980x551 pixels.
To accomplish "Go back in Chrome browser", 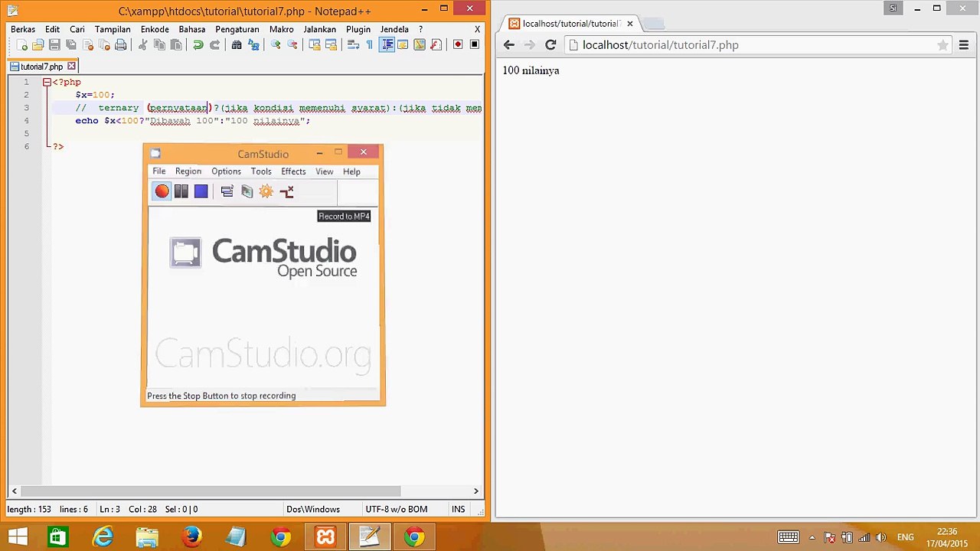I will (509, 45).
